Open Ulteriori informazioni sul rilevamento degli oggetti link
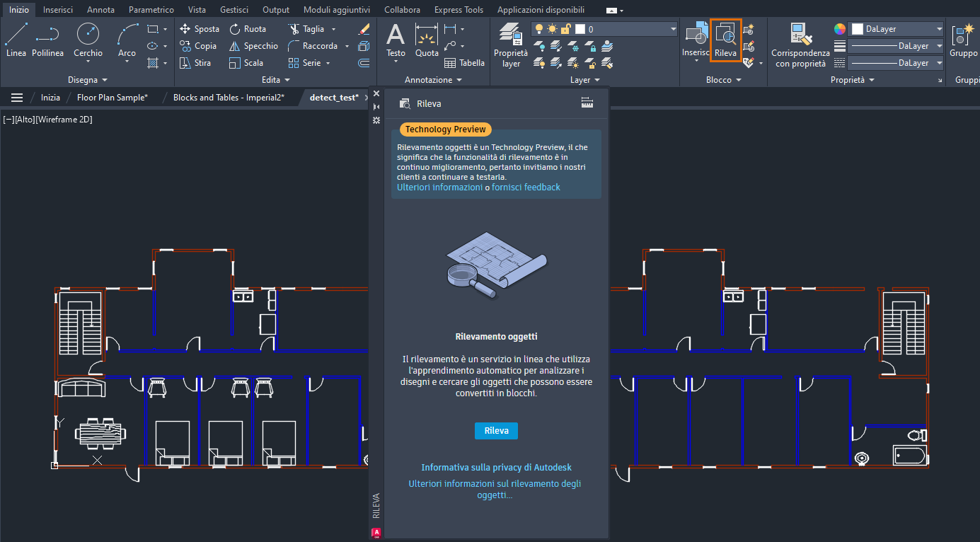980x542 pixels. point(495,490)
